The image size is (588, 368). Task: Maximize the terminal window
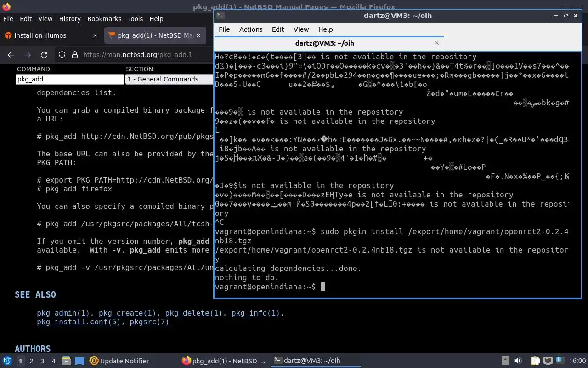[x=566, y=15]
